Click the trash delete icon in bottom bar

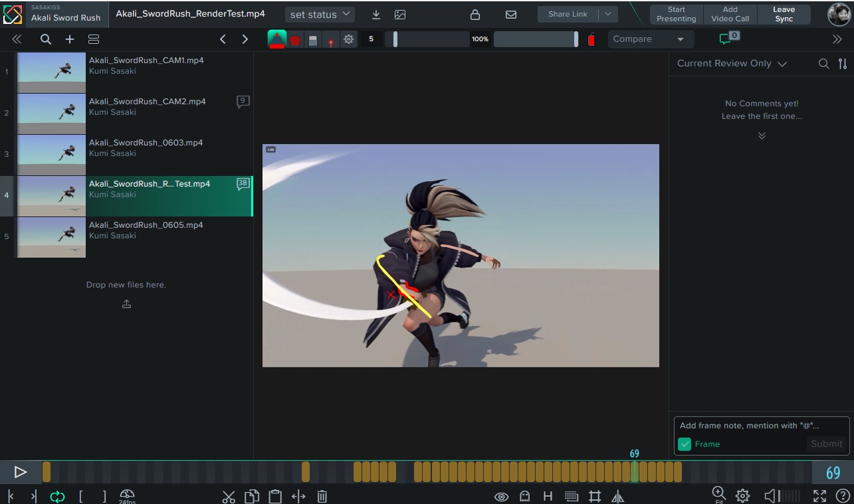322,496
